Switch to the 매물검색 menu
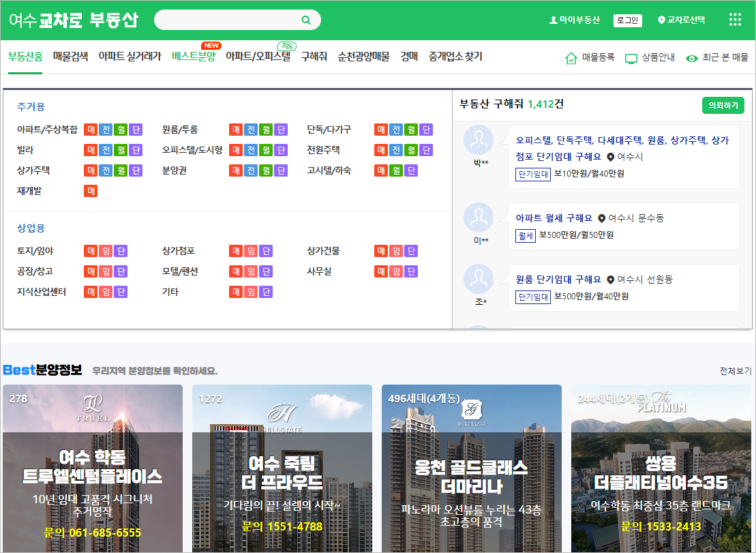 pos(70,56)
